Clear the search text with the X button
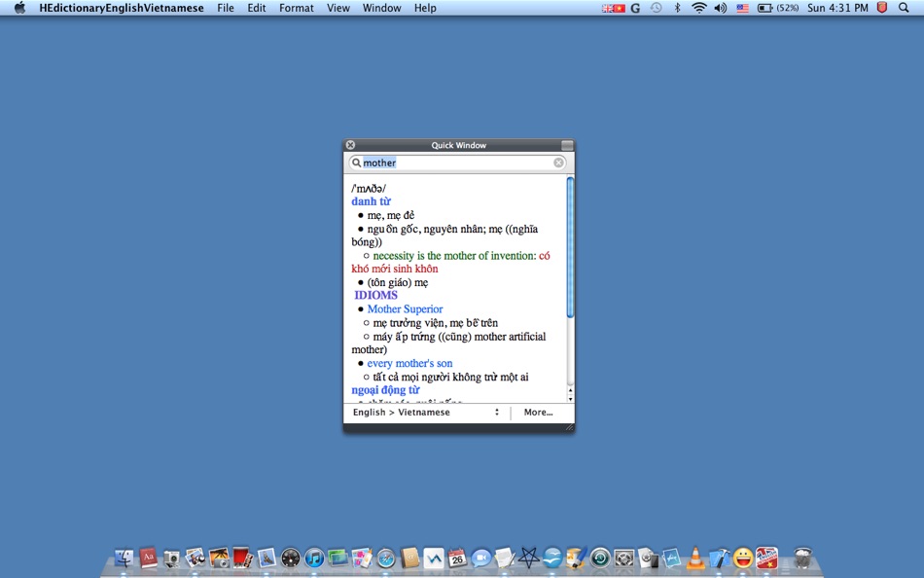 click(x=558, y=163)
